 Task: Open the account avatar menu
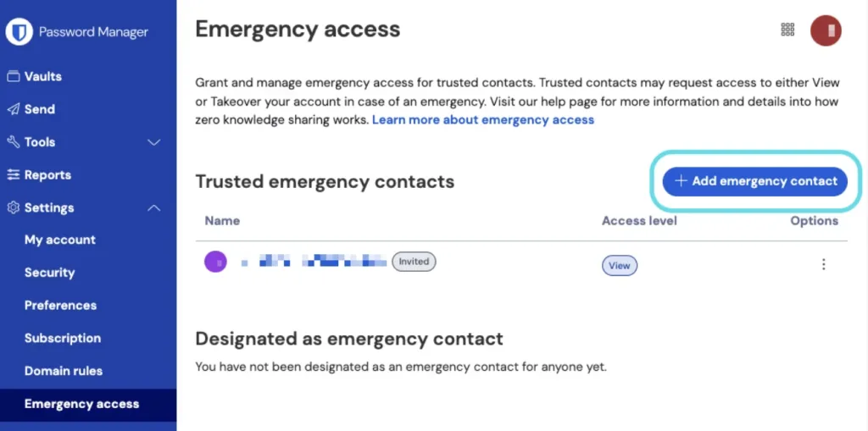coord(826,30)
